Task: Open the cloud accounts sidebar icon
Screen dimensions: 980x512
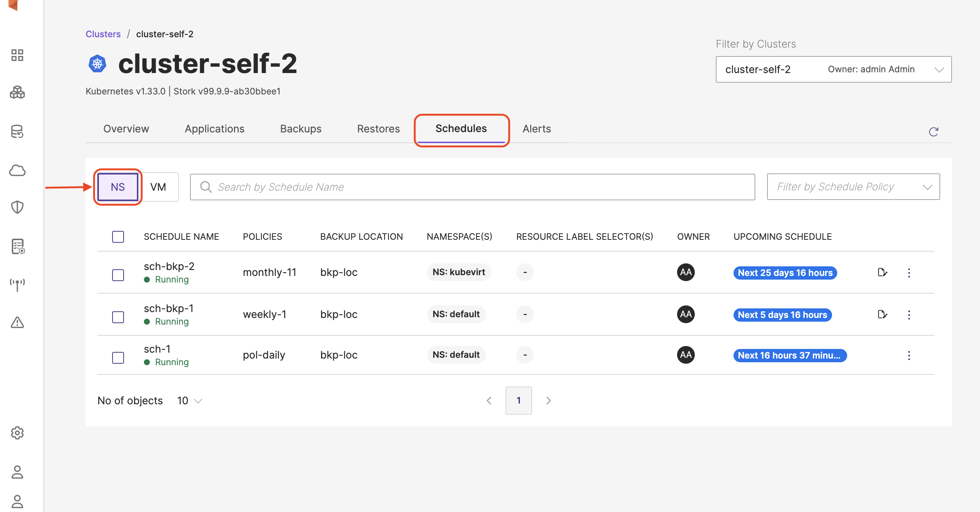Action: (x=17, y=170)
